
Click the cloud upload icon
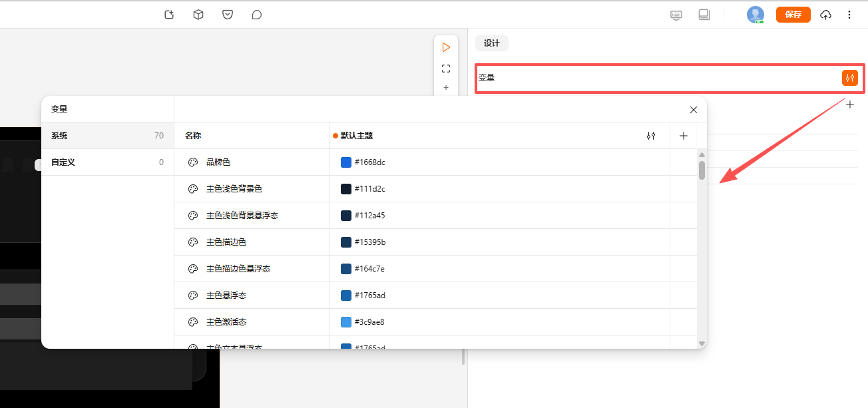(826, 15)
